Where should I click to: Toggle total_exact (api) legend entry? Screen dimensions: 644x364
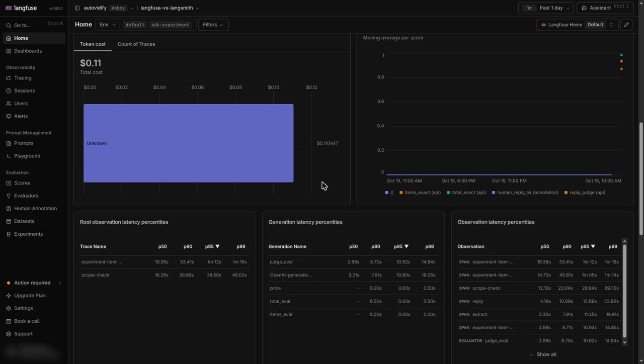click(x=466, y=193)
